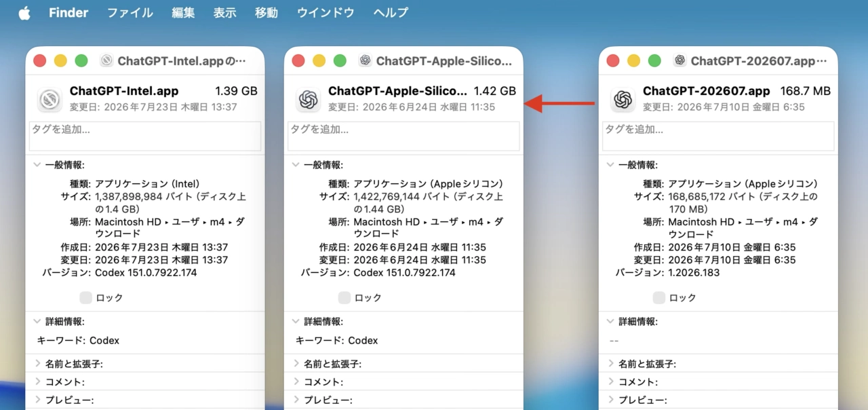Click ChatGPT-202607.app file name heading

click(x=707, y=91)
